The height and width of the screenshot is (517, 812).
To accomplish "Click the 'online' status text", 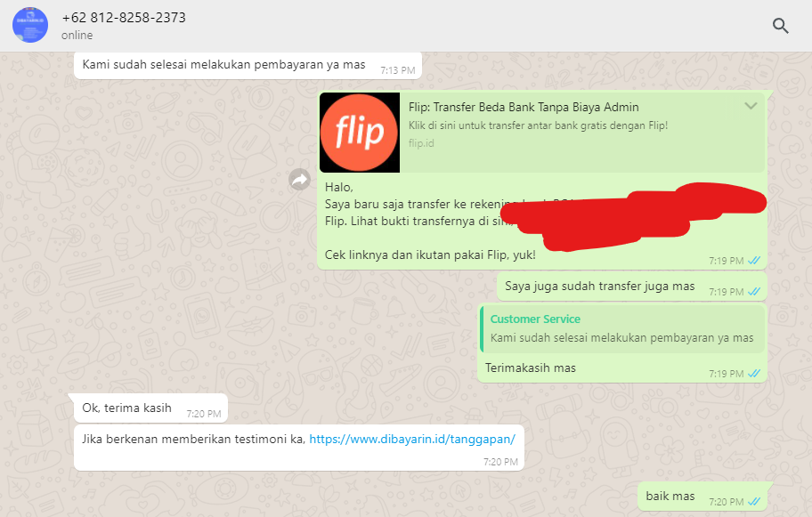I will (x=77, y=36).
